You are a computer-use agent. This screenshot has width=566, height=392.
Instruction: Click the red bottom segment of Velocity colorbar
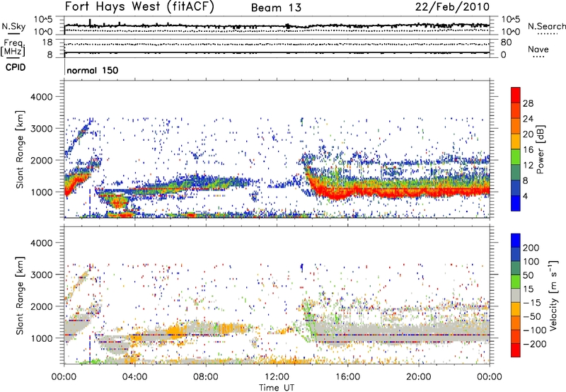(516, 350)
